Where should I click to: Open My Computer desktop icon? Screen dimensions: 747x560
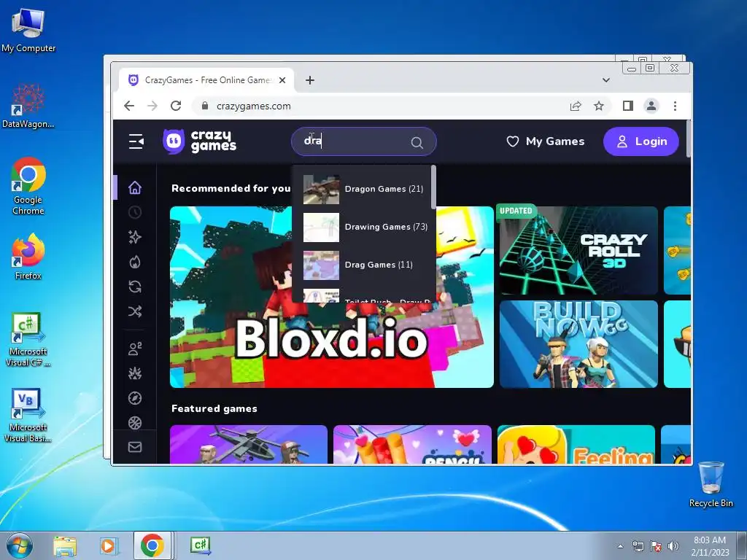pos(28,31)
